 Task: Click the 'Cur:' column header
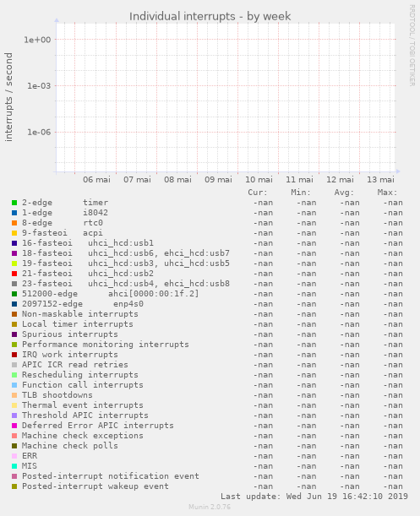point(258,193)
